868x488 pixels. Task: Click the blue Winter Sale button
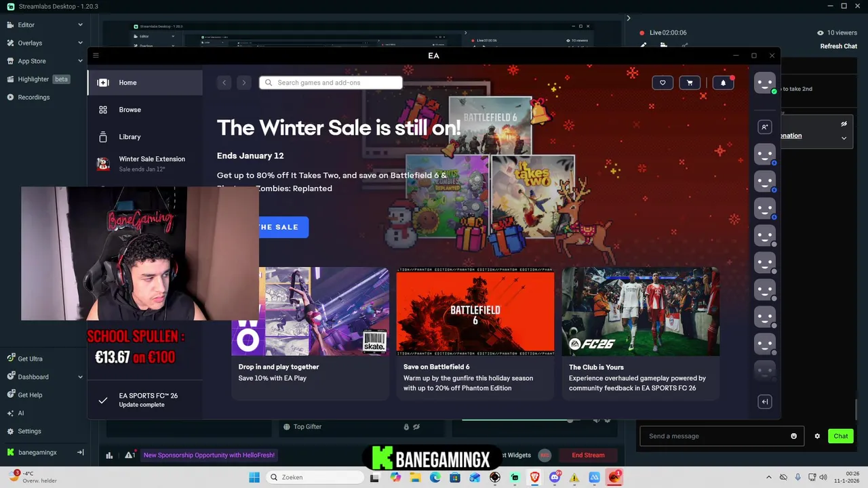pos(283,227)
